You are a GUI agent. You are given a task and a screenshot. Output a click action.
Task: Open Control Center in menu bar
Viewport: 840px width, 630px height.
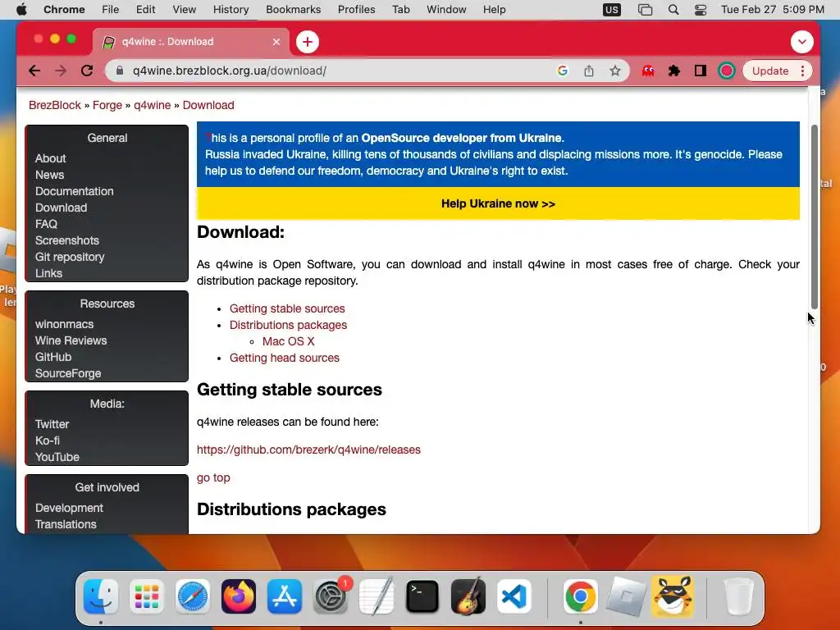[x=701, y=10]
